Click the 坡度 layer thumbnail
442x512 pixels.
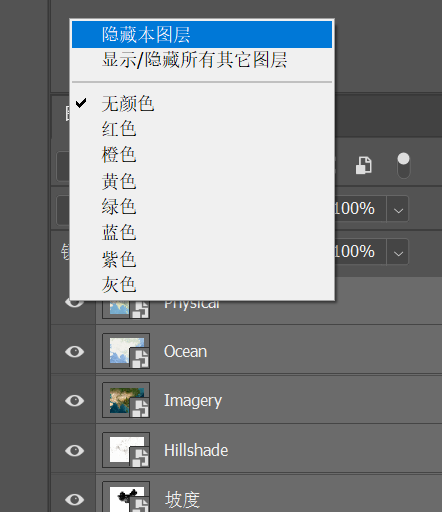126,497
